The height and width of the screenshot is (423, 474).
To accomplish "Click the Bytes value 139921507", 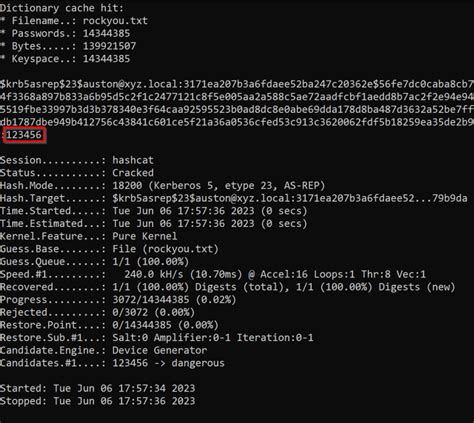I will pos(109,46).
